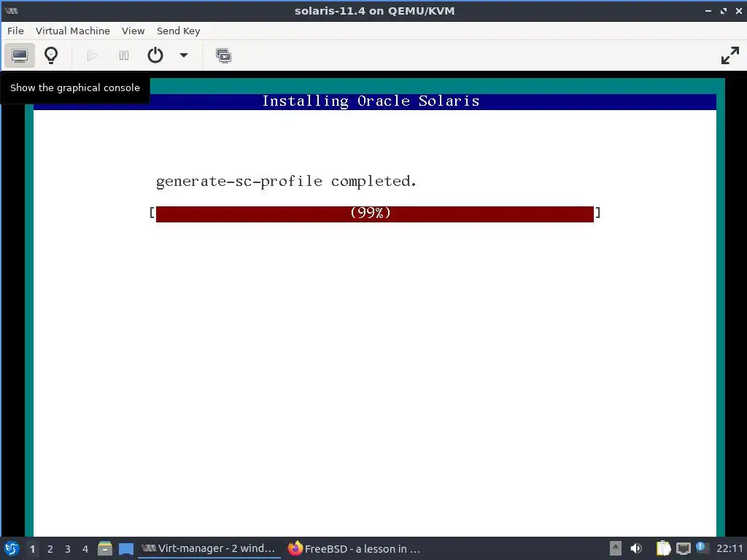Switch to workspace 1
Viewport: 747px width, 560px height.
coord(32,549)
